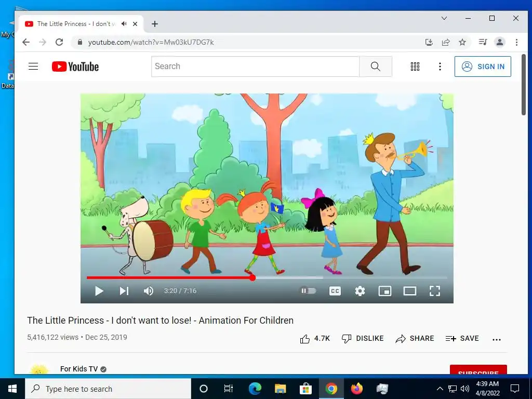Switch to theater mode view
The width and height of the screenshot is (532, 399).
[x=410, y=291]
